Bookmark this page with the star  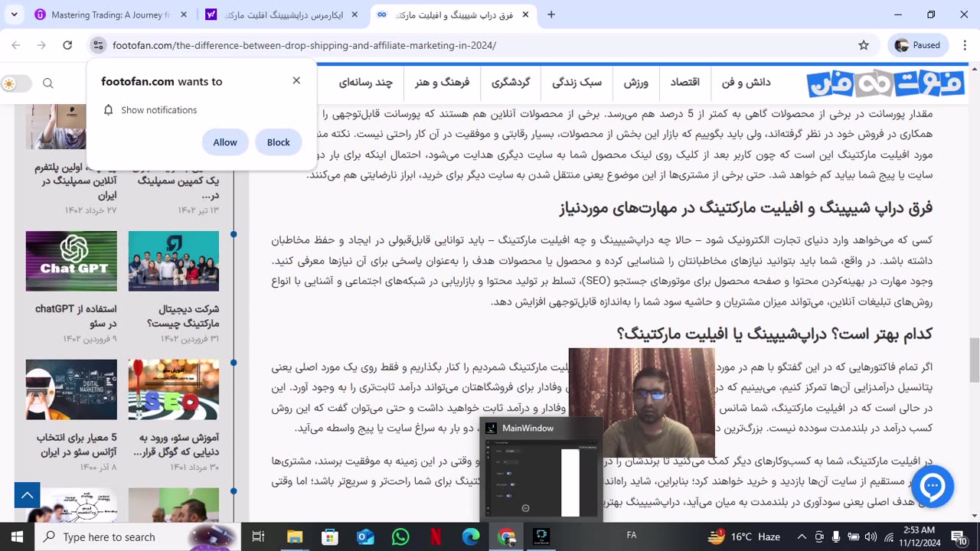(x=864, y=45)
